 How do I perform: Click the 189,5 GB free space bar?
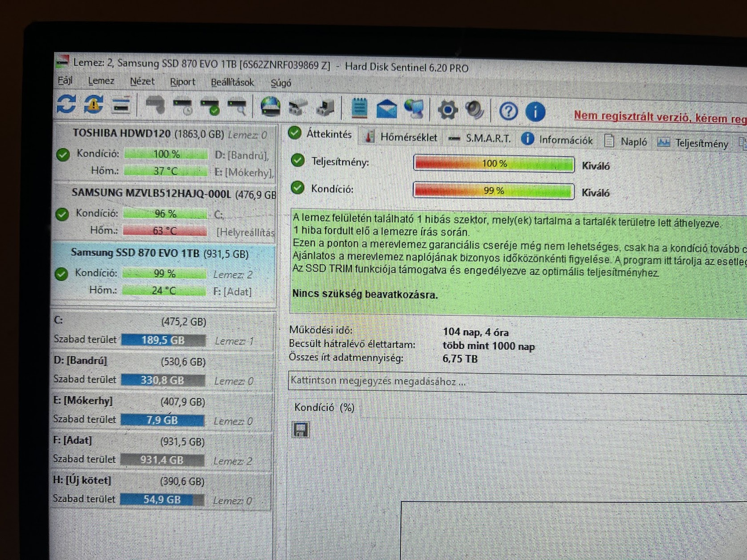click(x=164, y=340)
